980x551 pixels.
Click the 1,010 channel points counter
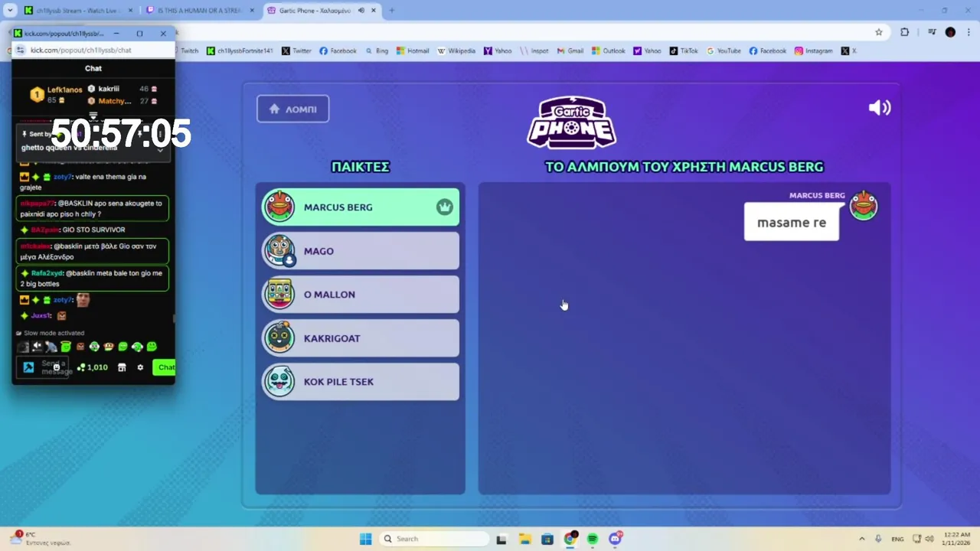point(93,367)
